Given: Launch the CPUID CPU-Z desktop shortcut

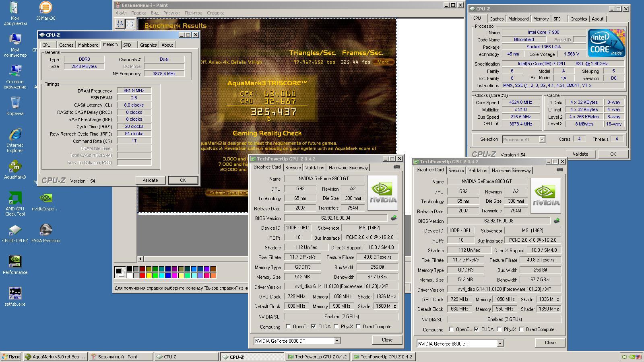Looking at the screenshot, I should tap(15, 233).
